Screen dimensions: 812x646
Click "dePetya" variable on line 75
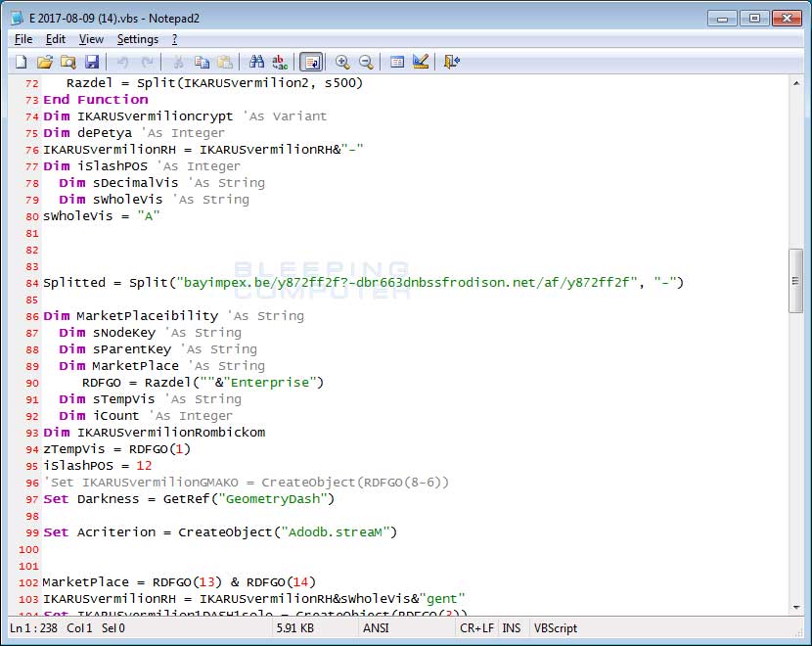[105, 133]
